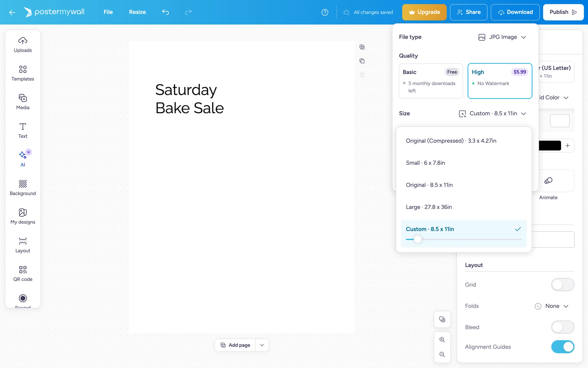Open the Solid Color dropdown
588x368 pixels.
(x=554, y=97)
